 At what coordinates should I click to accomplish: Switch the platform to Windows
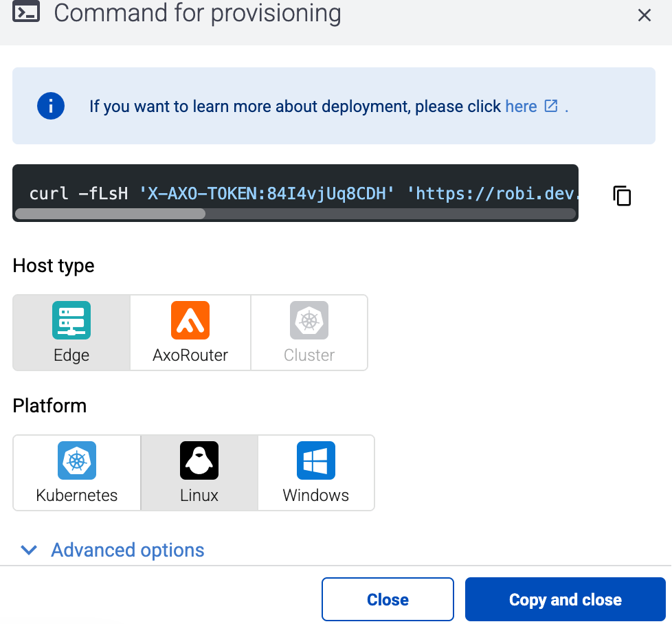315,473
